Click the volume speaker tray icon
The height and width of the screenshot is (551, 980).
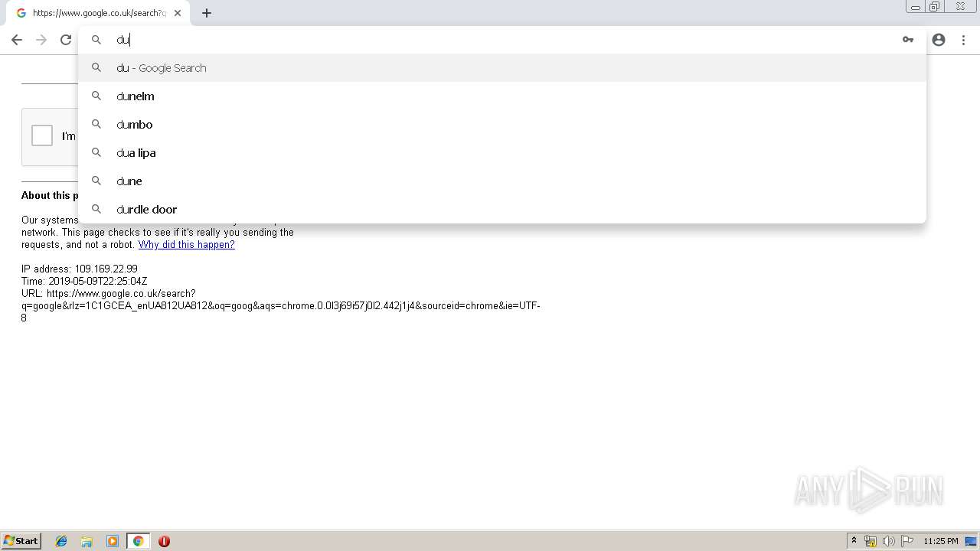pyautogui.click(x=889, y=541)
